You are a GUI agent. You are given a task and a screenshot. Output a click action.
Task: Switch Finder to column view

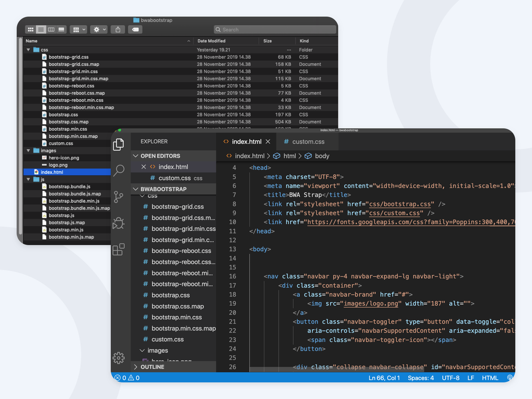(x=51, y=29)
